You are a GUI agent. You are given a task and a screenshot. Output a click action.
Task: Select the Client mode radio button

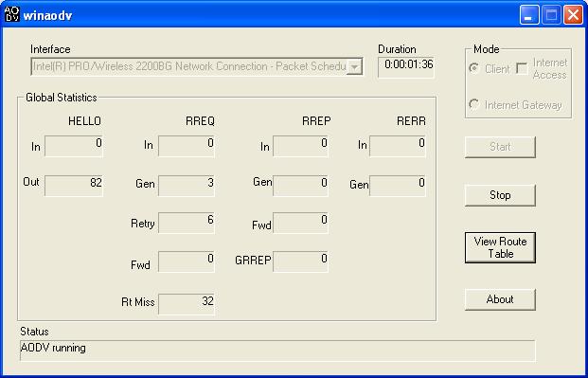[474, 68]
